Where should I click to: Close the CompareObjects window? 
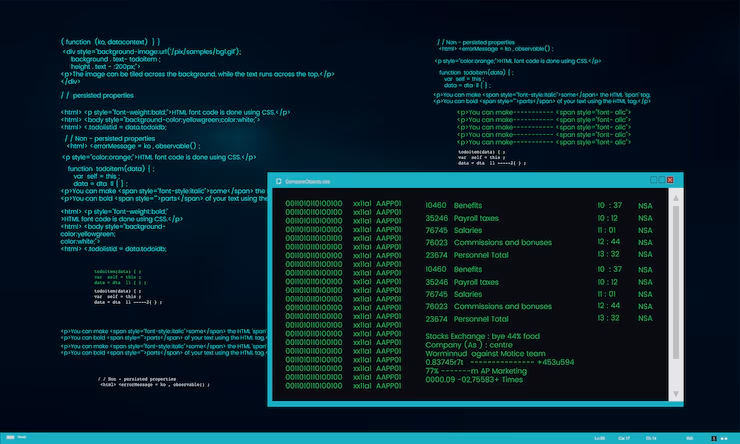670,180
